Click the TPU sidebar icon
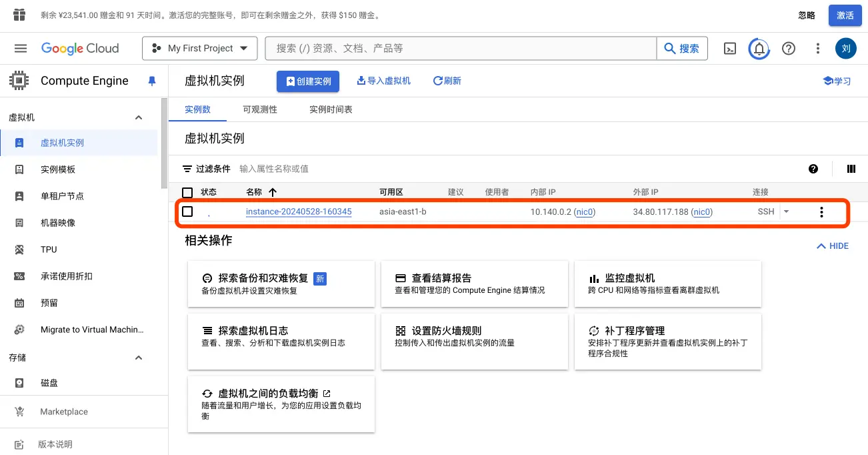Image resolution: width=868 pixels, height=455 pixels. click(19, 250)
